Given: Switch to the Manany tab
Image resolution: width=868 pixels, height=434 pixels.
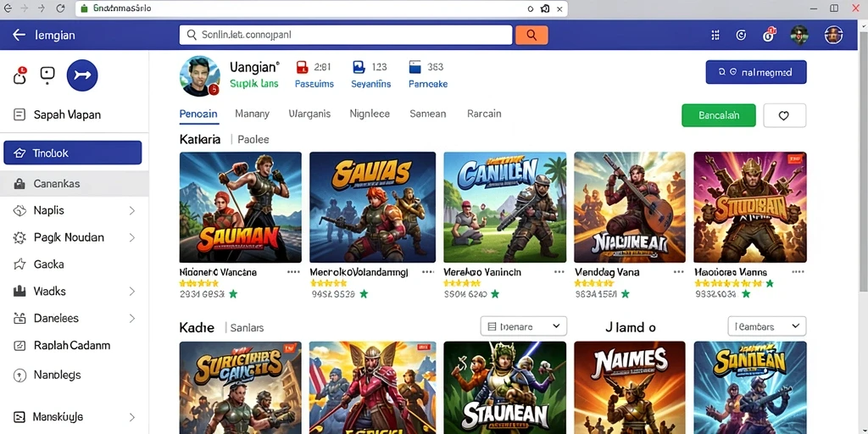Looking at the screenshot, I should 252,114.
